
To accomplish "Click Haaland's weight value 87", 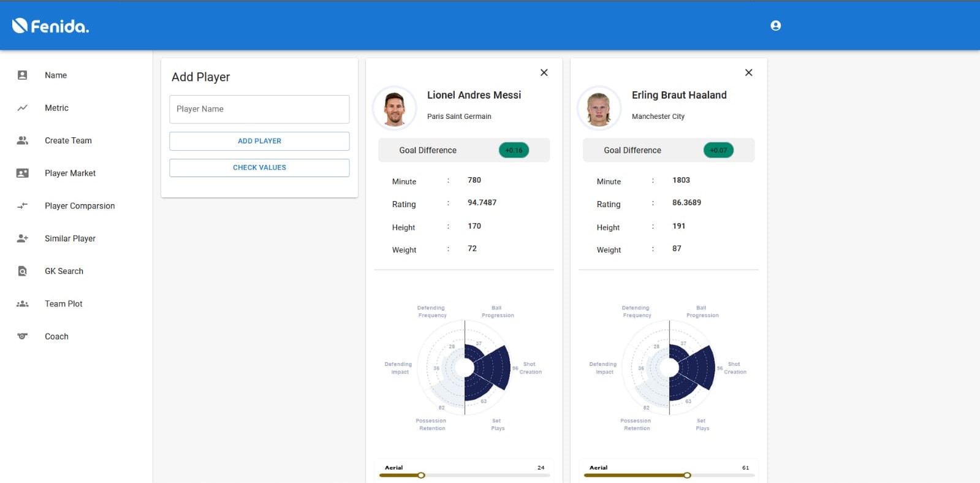I will tap(677, 249).
